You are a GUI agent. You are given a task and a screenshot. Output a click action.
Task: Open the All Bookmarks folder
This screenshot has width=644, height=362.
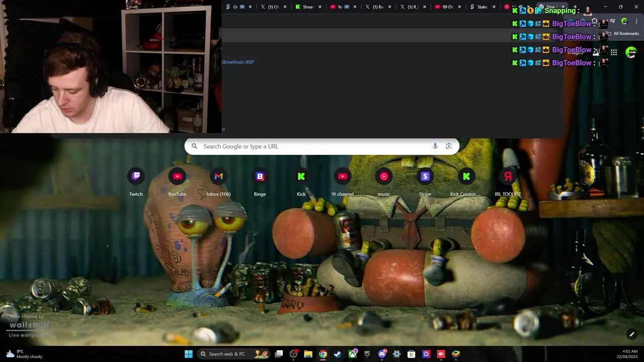[623, 34]
